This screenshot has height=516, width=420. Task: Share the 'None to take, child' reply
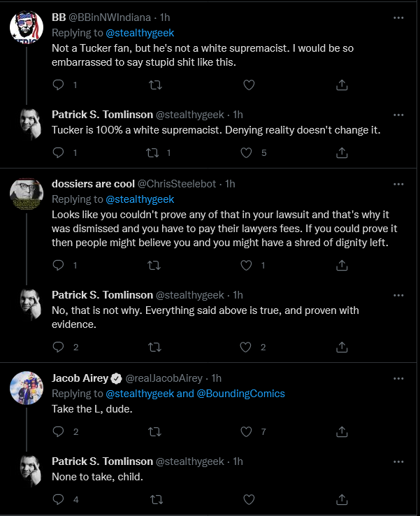point(342,499)
